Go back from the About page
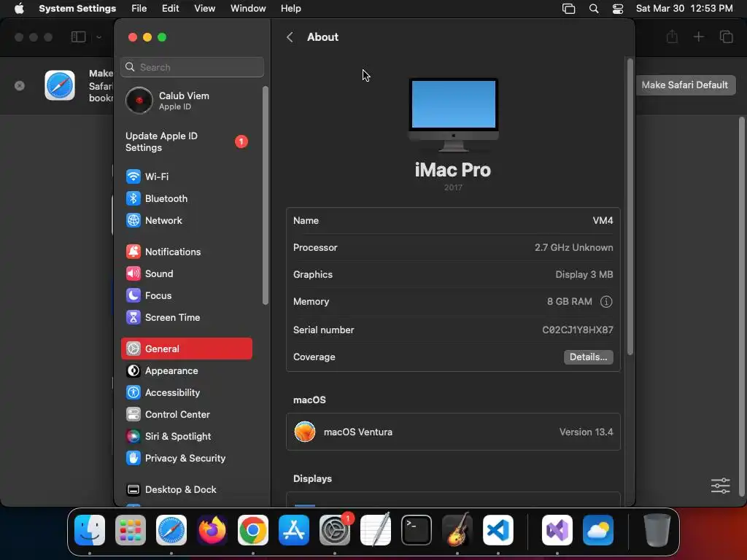Viewport: 747px width, 560px height. pyautogui.click(x=290, y=37)
